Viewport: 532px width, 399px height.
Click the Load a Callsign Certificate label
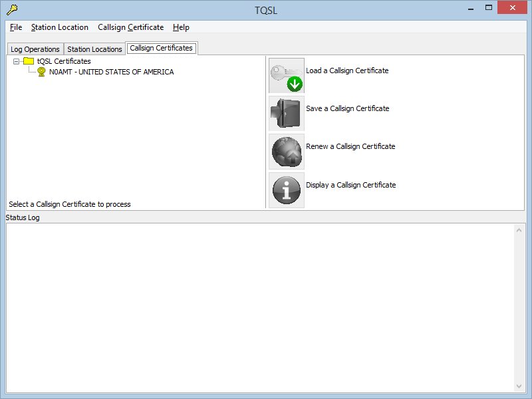pyautogui.click(x=347, y=70)
